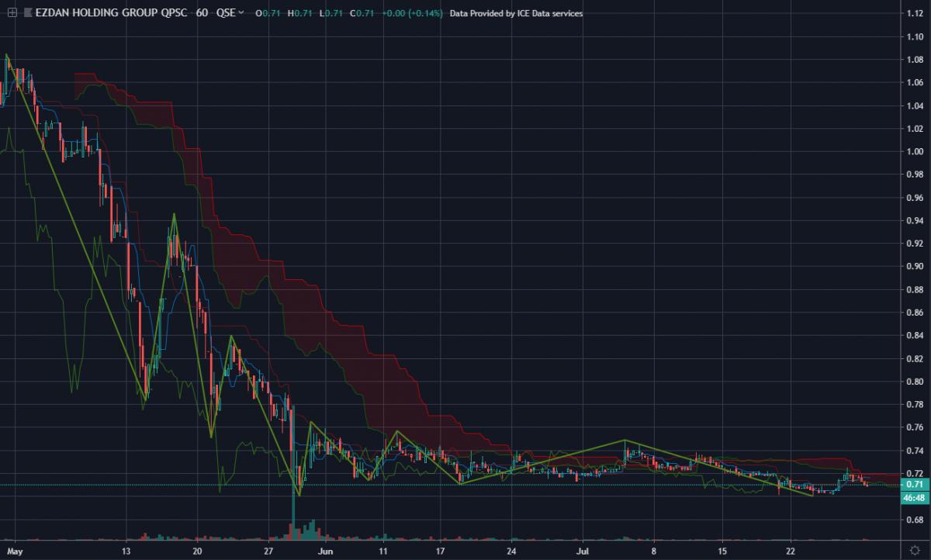Click the 1.00 level on price scale

pyautogui.click(x=913, y=151)
